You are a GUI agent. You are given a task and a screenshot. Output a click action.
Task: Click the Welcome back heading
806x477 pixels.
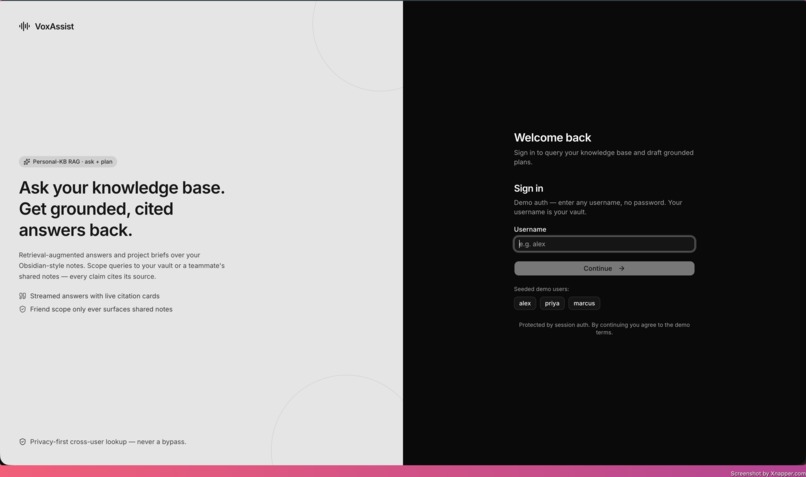click(x=553, y=138)
